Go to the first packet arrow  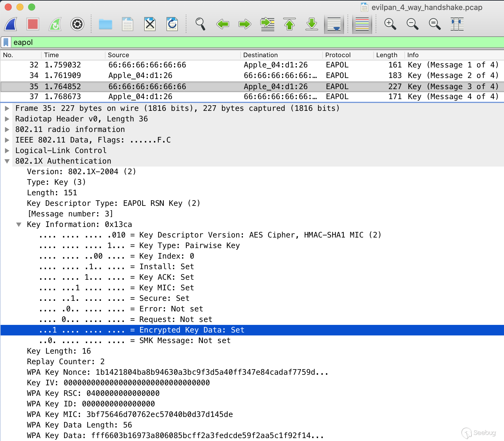pyautogui.click(x=290, y=24)
